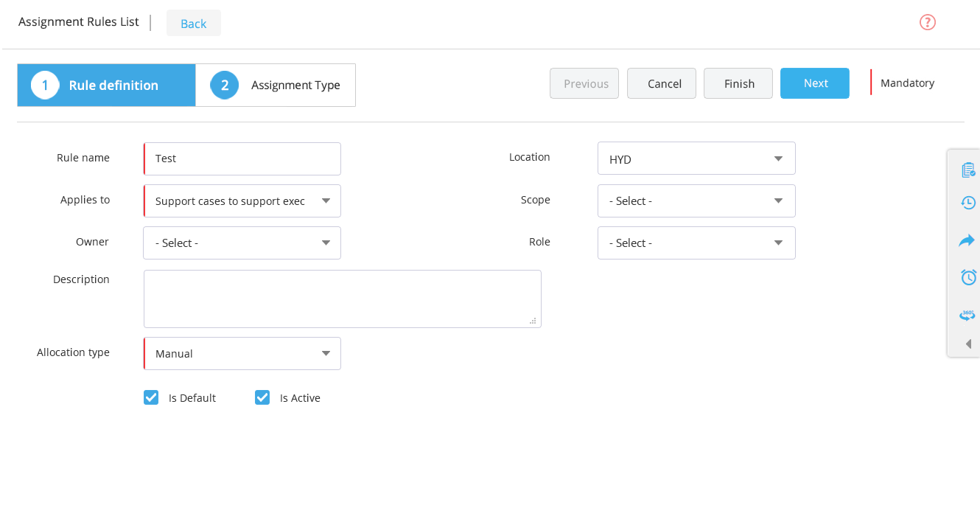
Task: Go Back to Assignment Rules List
Action: click(x=193, y=23)
